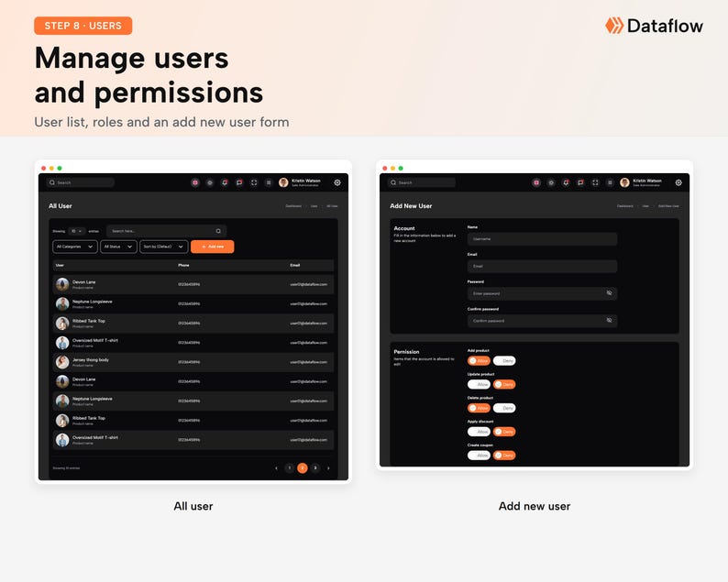Viewport: 728px width, 582px height.
Task: Select Allow for Update product
Action: [479, 384]
